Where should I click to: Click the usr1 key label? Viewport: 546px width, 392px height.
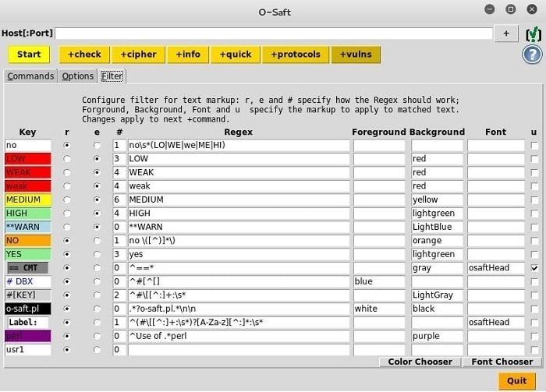pos(28,350)
